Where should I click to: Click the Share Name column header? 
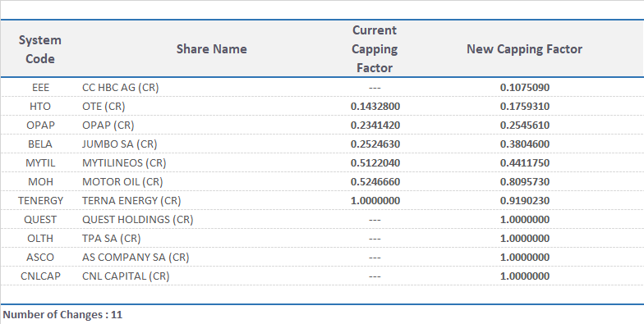tap(212, 49)
